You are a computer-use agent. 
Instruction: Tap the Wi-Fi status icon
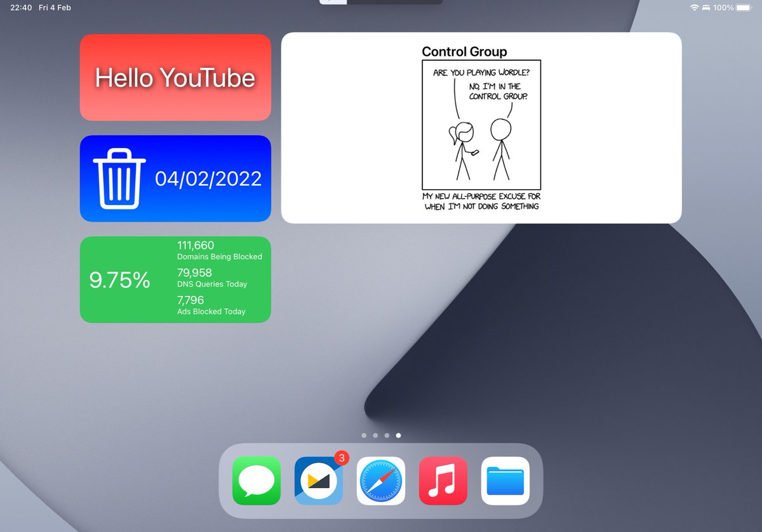pyautogui.click(x=694, y=8)
